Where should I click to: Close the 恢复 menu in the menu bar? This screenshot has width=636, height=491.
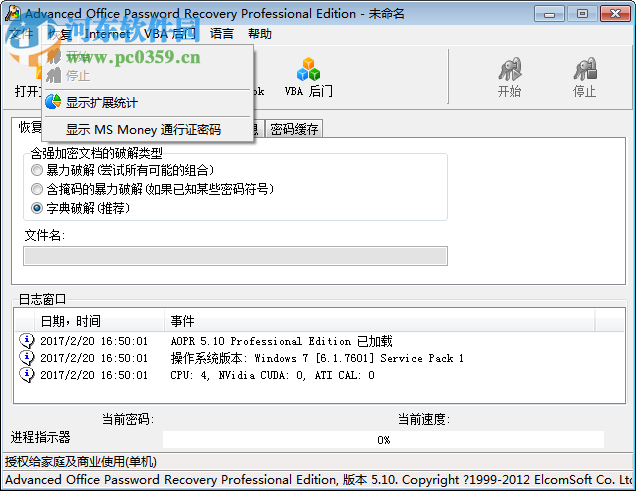pyautogui.click(x=59, y=34)
